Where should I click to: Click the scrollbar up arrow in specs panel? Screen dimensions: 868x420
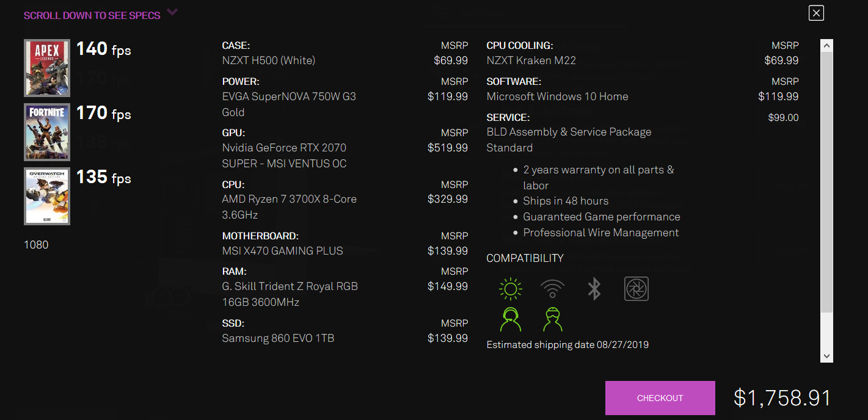tap(827, 46)
